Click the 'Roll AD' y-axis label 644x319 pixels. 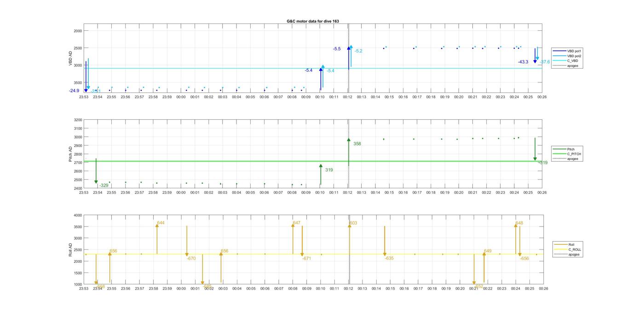click(x=71, y=250)
